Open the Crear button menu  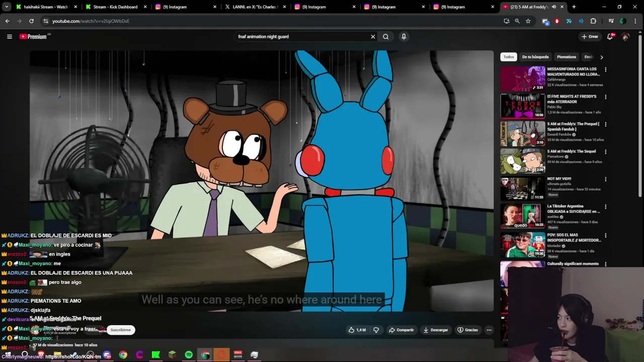pos(590,37)
